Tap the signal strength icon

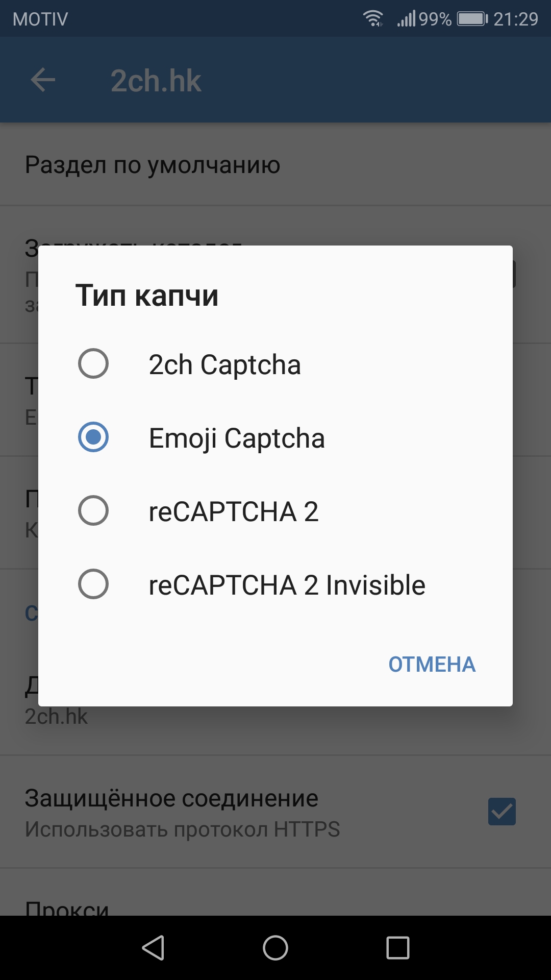click(x=407, y=19)
